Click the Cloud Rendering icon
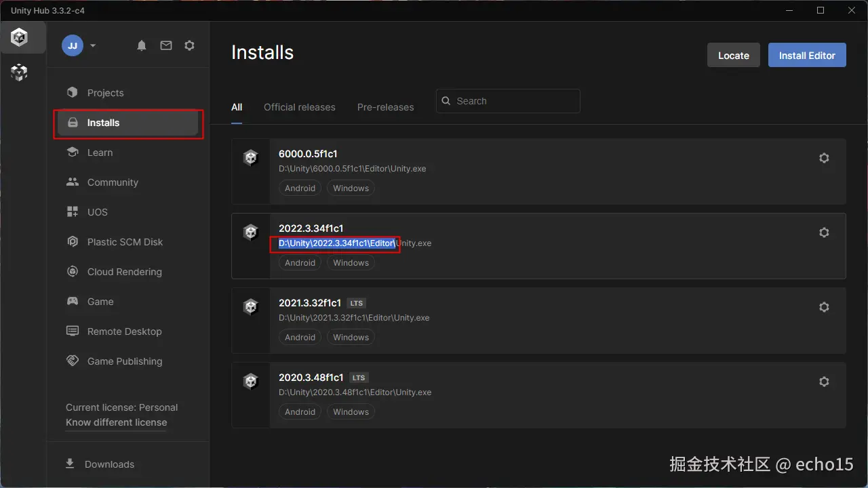The height and width of the screenshot is (488, 868). 73,272
